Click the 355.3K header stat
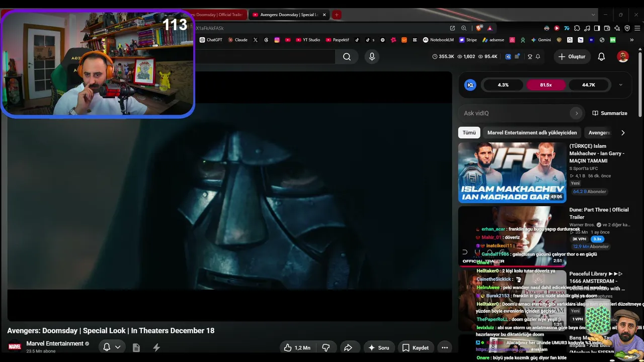The height and width of the screenshot is (362, 644). [443, 57]
